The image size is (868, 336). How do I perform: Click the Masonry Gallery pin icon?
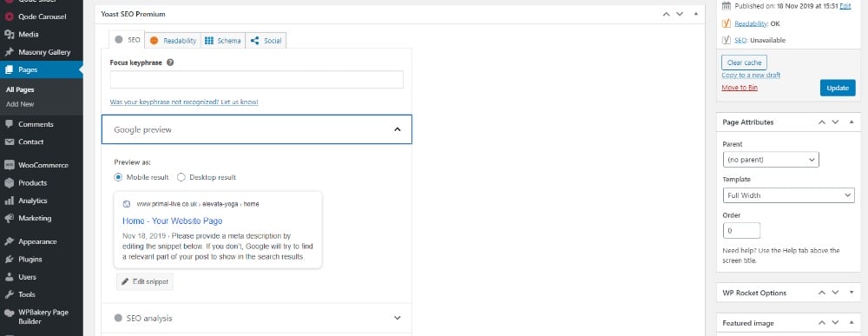(9, 52)
